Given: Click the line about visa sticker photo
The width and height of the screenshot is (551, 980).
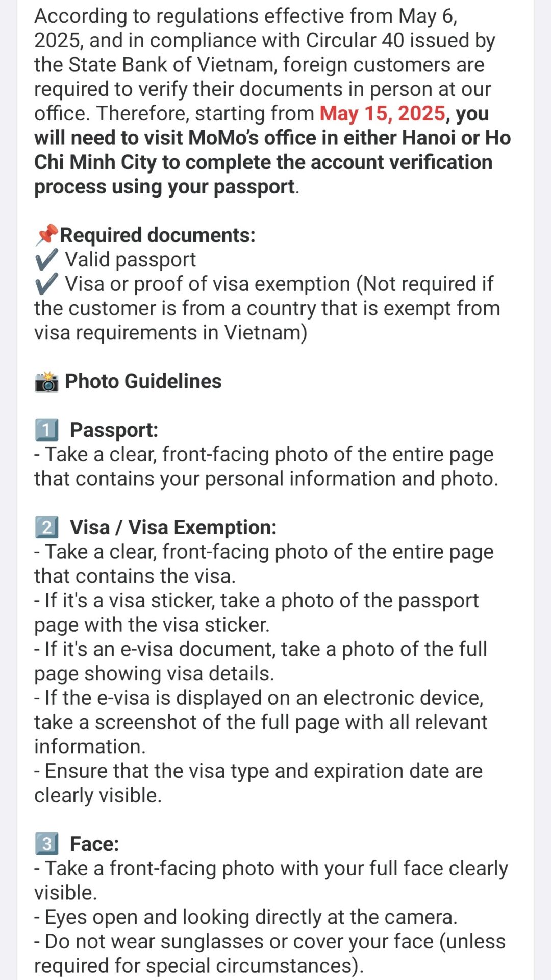Looking at the screenshot, I should (x=256, y=612).
